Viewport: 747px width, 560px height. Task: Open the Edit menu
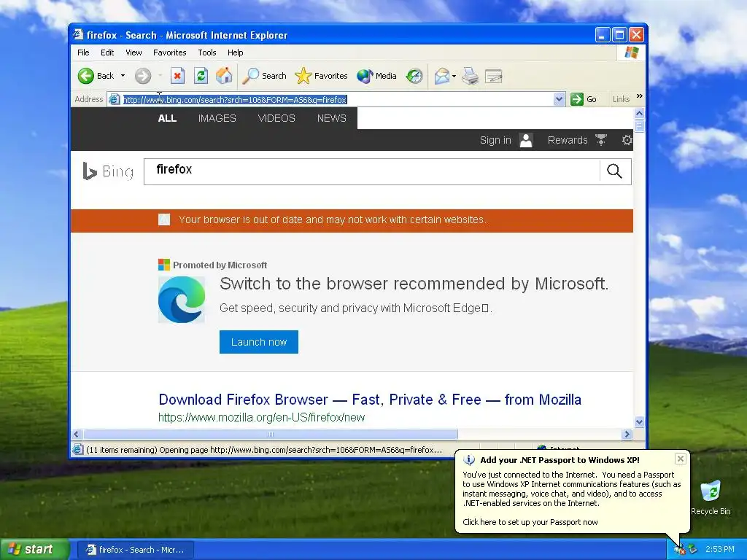(x=107, y=52)
